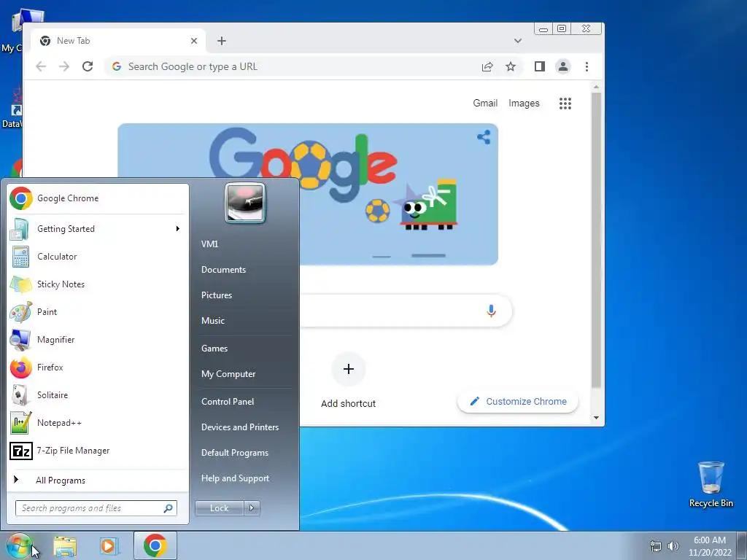Open Windows Media Player taskbar icon
The image size is (747, 560).
pos(109,546)
